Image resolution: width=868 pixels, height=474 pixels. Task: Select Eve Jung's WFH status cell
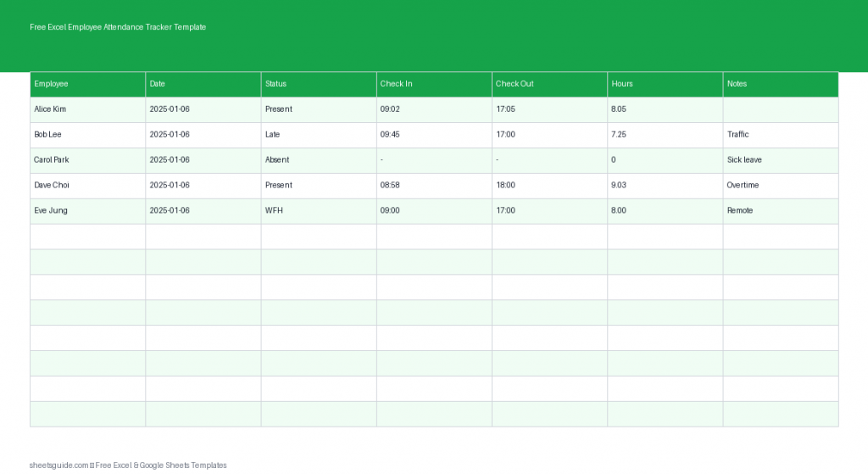point(318,211)
